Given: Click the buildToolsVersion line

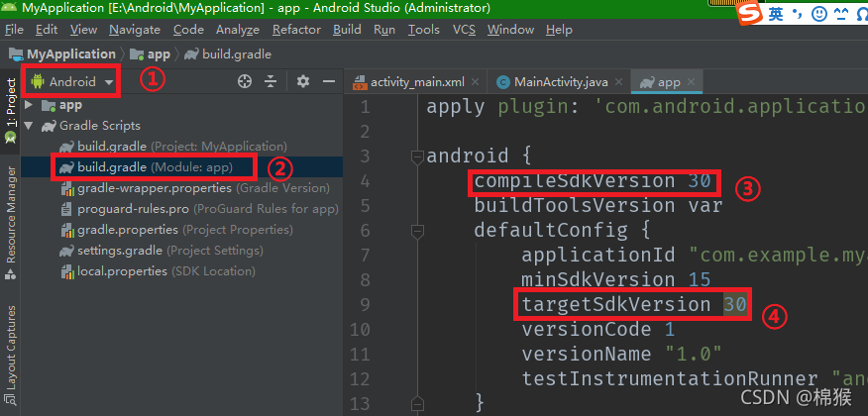Looking at the screenshot, I should (597, 206).
